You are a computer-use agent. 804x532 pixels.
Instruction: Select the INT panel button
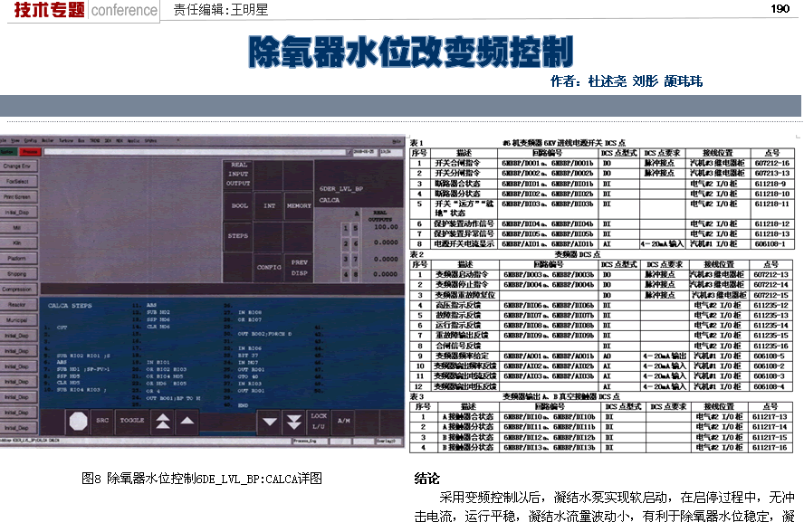(x=269, y=205)
